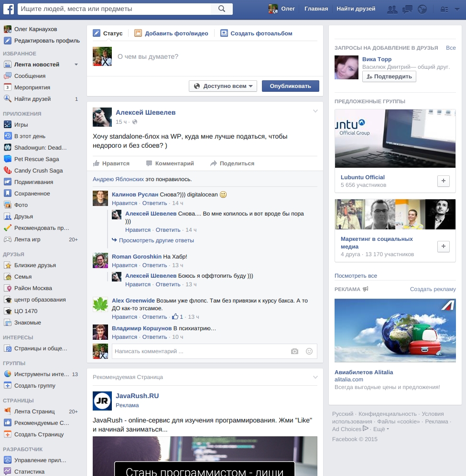
Task: Open the 'Доступно всем' audience dropdown
Action: [x=223, y=86]
